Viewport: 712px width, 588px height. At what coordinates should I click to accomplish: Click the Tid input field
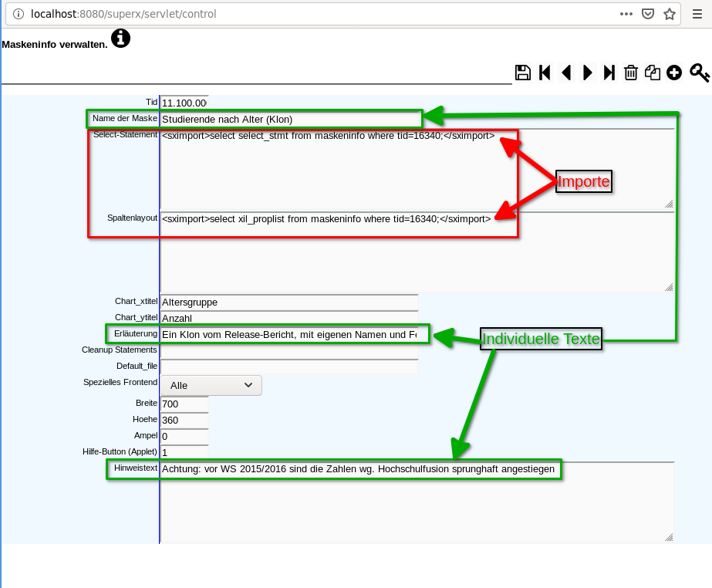(x=184, y=103)
